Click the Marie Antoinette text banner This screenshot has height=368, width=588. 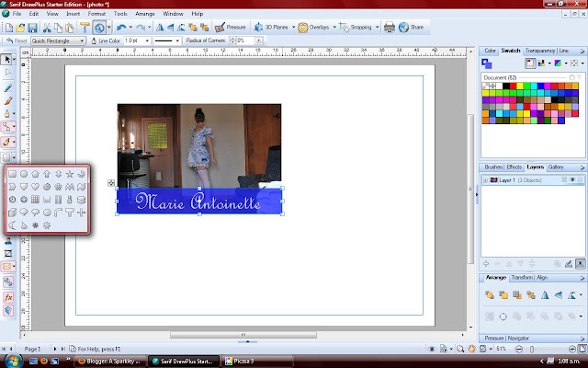coord(199,201)
